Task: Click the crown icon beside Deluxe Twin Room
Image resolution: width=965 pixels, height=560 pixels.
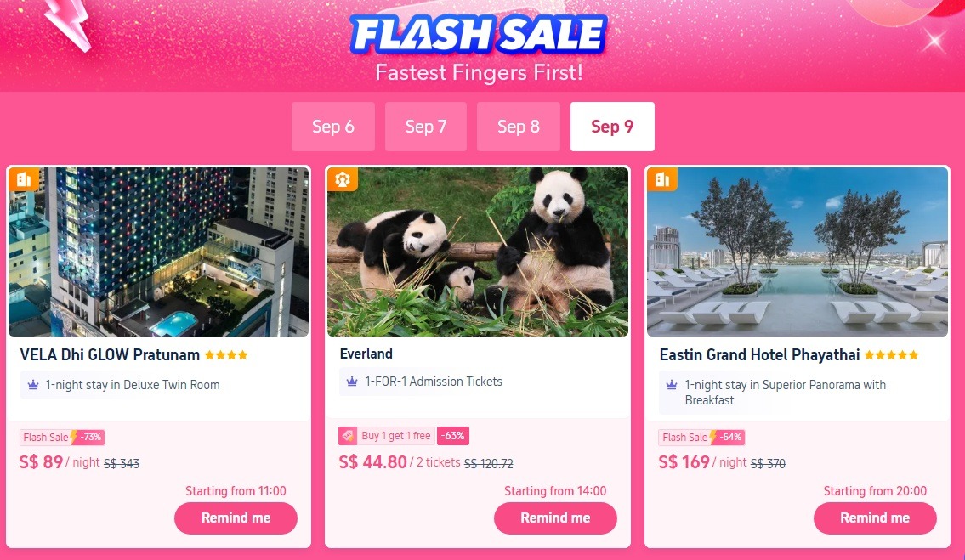Action: pyautogui.click(x=33, y=385)
